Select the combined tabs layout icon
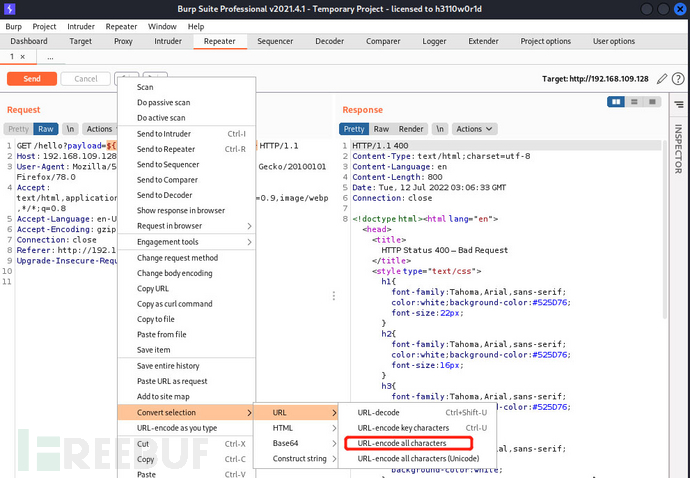The image size is (690, 478). pos(652,102)
